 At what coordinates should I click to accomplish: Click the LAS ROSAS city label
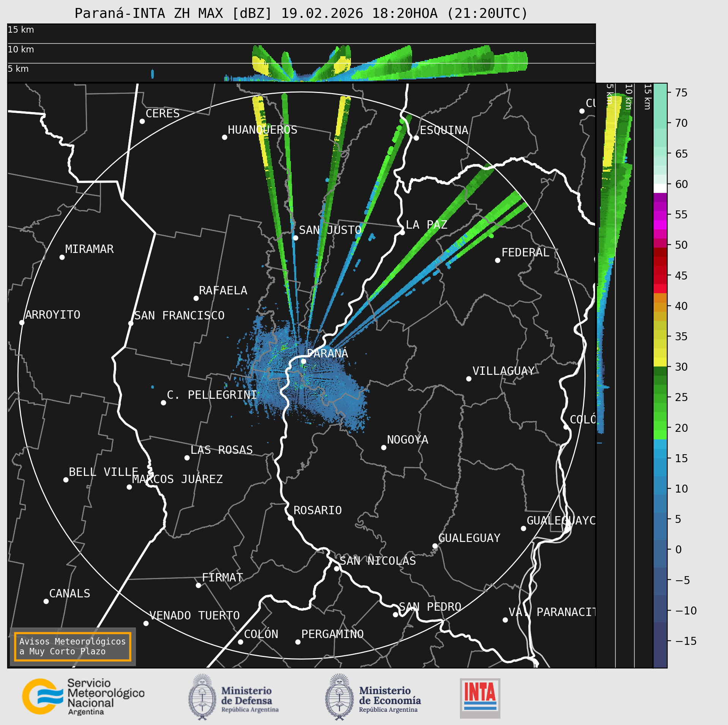pos(221,450)
